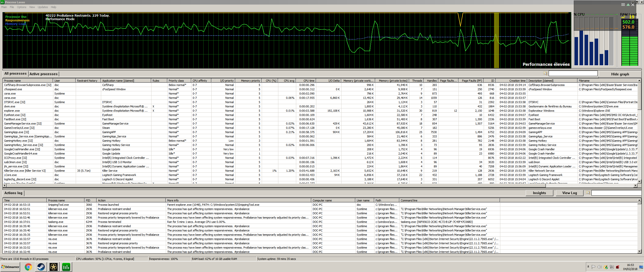Viewport: 644px width, 272px height.
Task: Sort the log by the Action column header
Action: [x=131, y=200]
